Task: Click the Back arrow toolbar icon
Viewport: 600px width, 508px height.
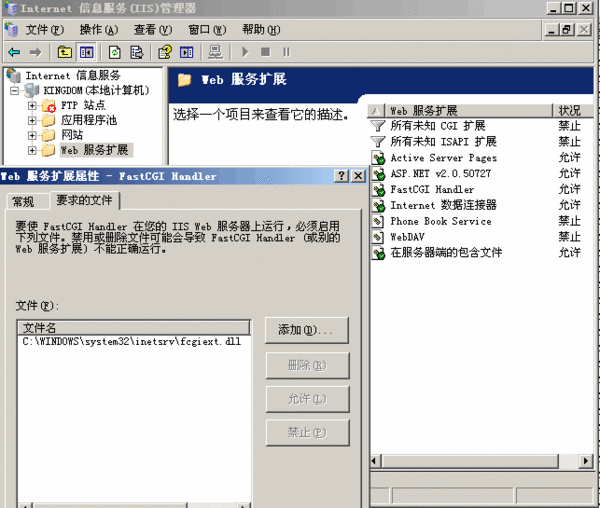Action: [14, 52]
